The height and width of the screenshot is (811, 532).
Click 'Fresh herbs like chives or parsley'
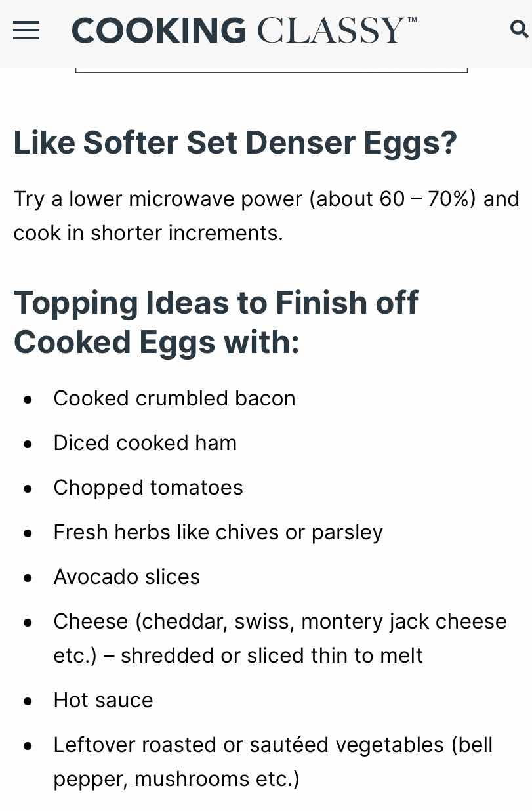(x=218, y=532)
